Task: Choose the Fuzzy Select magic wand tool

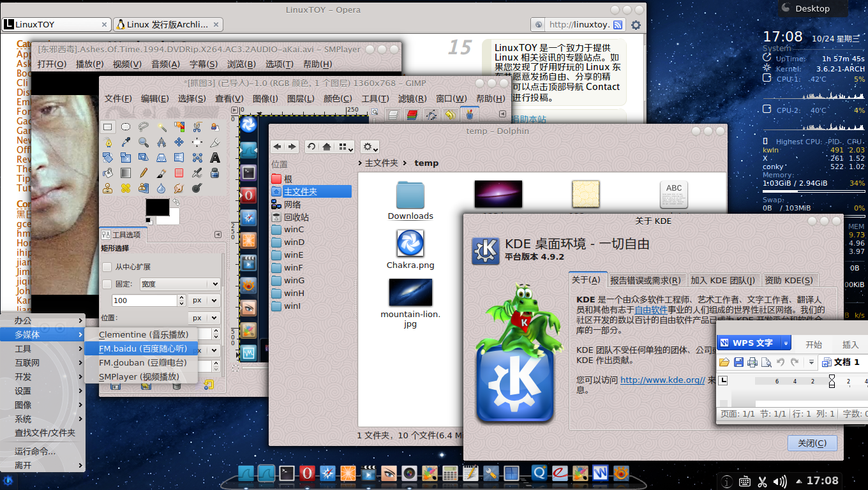Action: pos(161,127)
